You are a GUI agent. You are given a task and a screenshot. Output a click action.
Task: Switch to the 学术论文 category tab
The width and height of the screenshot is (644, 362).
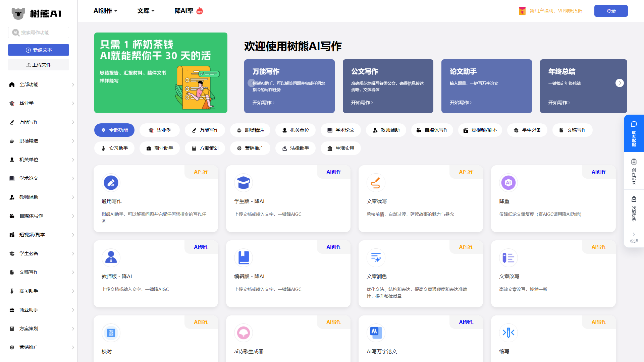(x=341, y=130)
